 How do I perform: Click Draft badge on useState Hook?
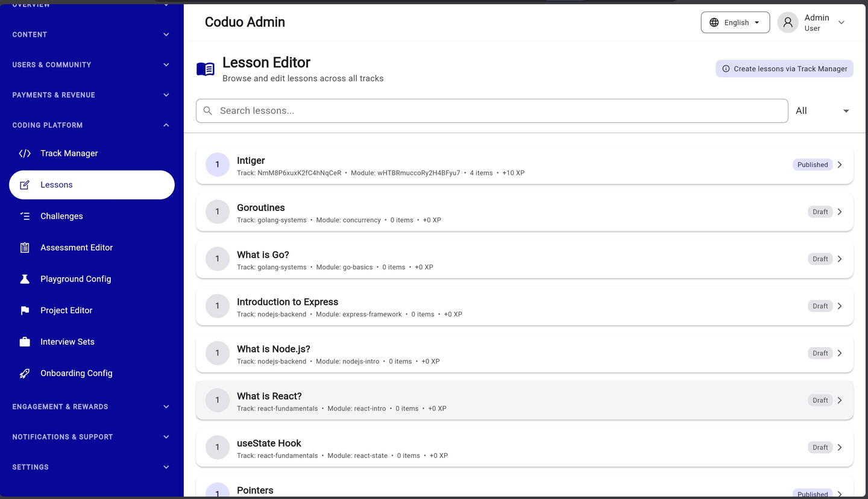point(820,447)
